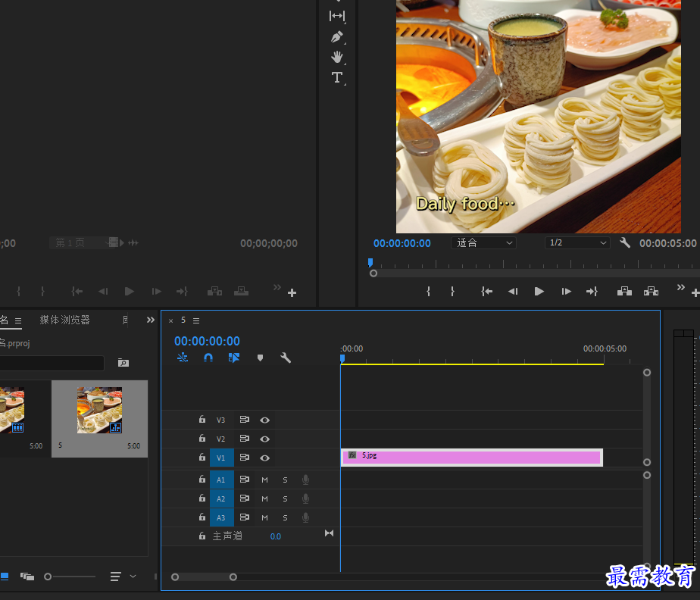
Task: Hide V1 track output eye
Action: tap(264, 458)
